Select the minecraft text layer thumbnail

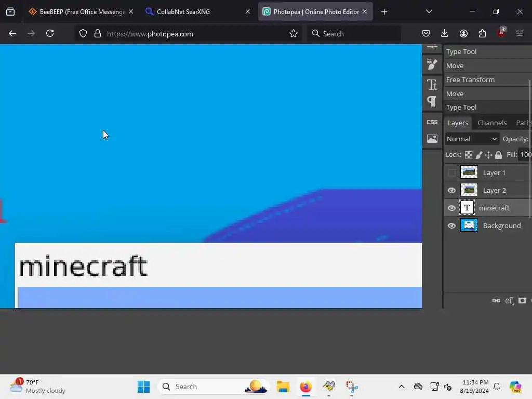click(x=467, y=208)
